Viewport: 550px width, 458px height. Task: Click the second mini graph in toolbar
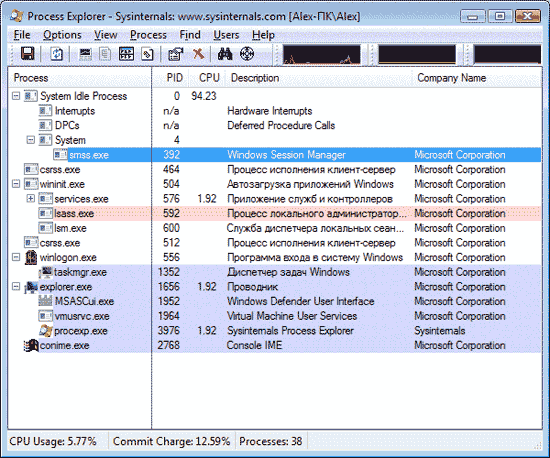(x=417, y=54)
